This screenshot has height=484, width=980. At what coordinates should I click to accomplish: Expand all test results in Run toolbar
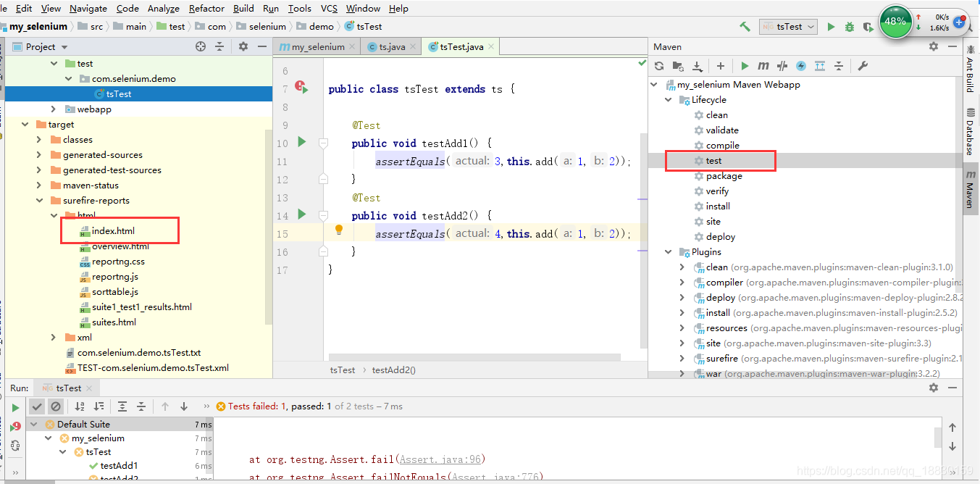click(122, 406)
